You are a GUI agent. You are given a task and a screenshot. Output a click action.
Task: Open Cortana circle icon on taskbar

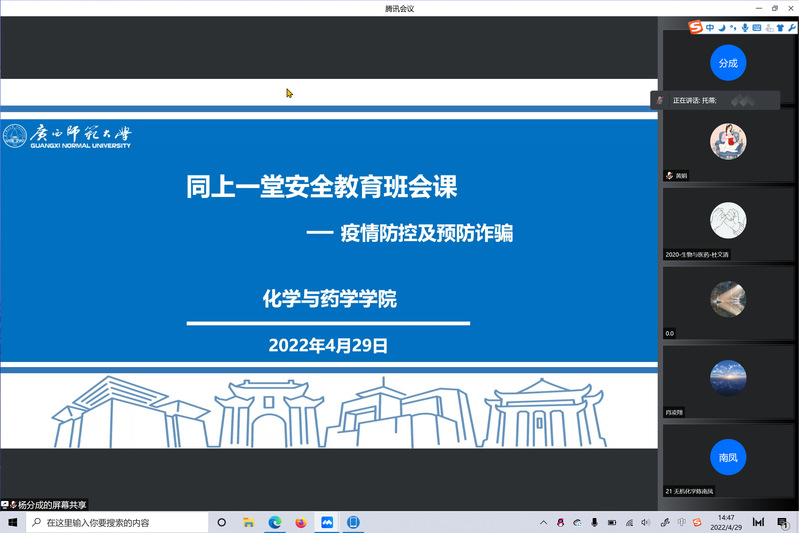pos(222,522)
